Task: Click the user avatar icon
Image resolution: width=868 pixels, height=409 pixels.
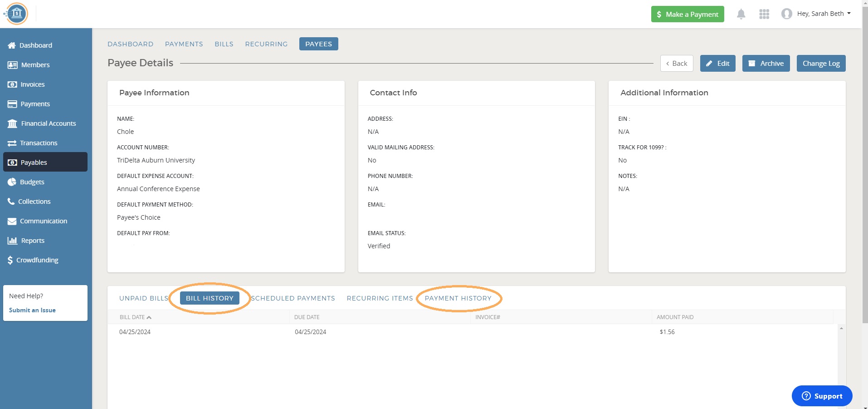Action: coord(787,14)
